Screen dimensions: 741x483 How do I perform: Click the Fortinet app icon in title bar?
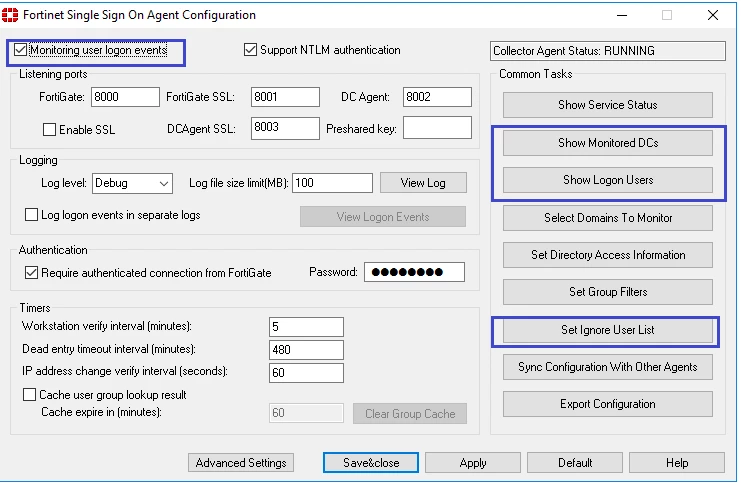[10, 15]
